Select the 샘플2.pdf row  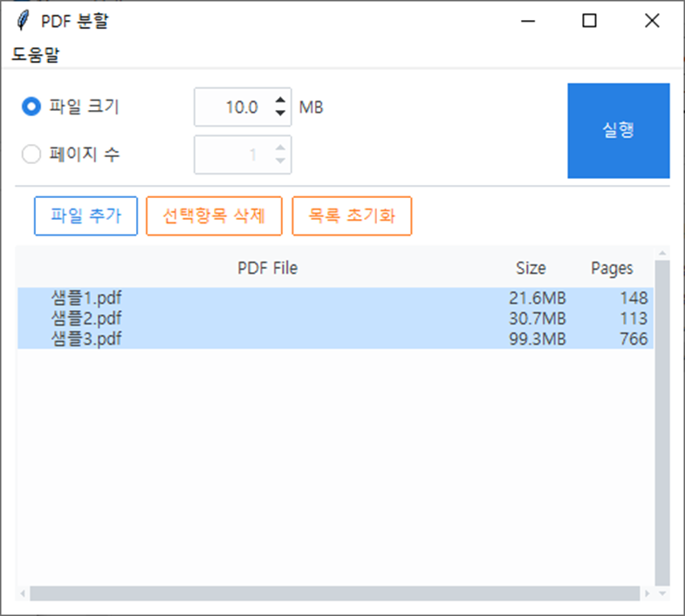(335, 318)
